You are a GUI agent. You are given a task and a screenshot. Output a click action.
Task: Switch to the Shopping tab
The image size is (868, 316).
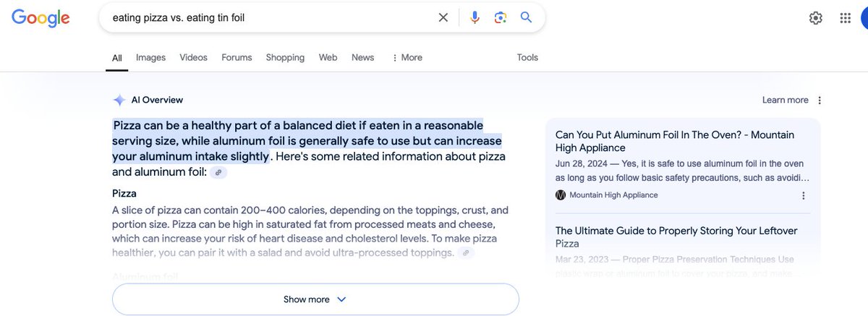coord(286,58)
